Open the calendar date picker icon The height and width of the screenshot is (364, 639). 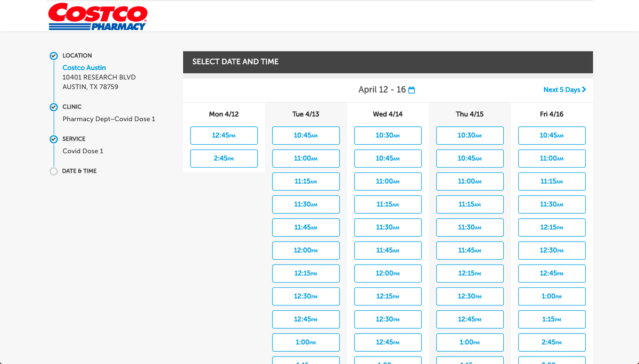click(411, 90)
